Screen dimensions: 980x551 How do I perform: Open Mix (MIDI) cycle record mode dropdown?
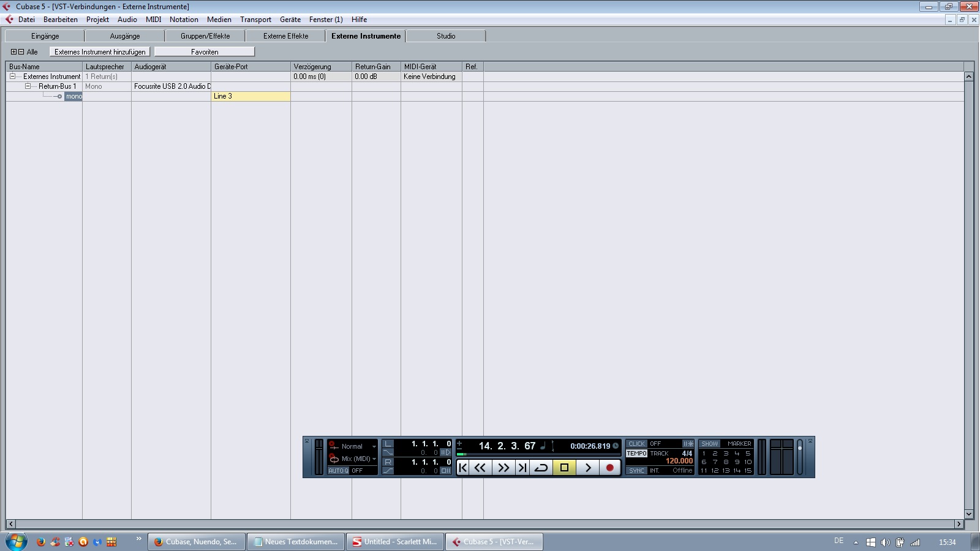click(374, 459)
